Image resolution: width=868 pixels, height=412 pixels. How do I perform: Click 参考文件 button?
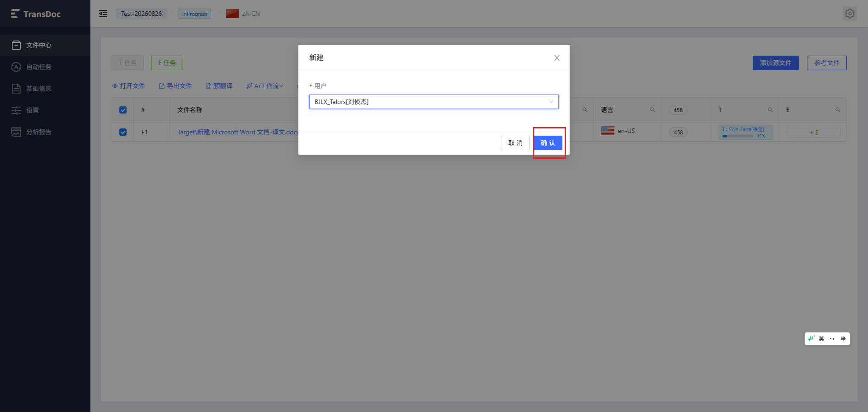(827, 63)
